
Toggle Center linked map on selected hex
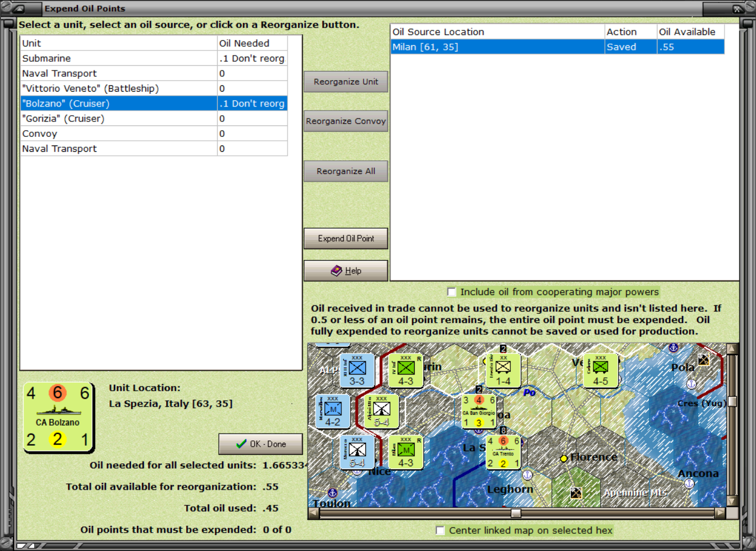(440, 530)
